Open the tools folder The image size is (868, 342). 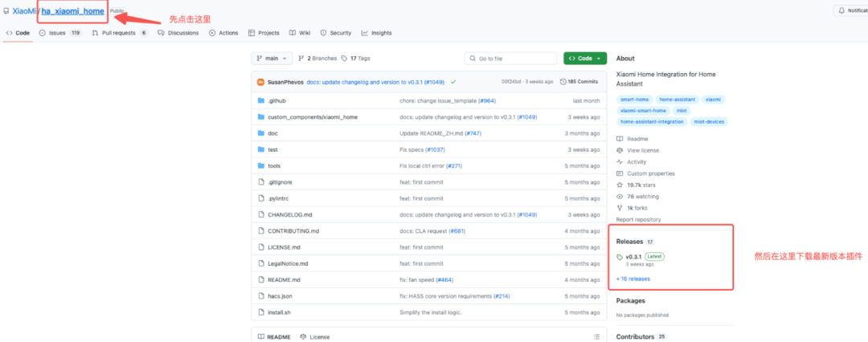(x=274, y=165)
